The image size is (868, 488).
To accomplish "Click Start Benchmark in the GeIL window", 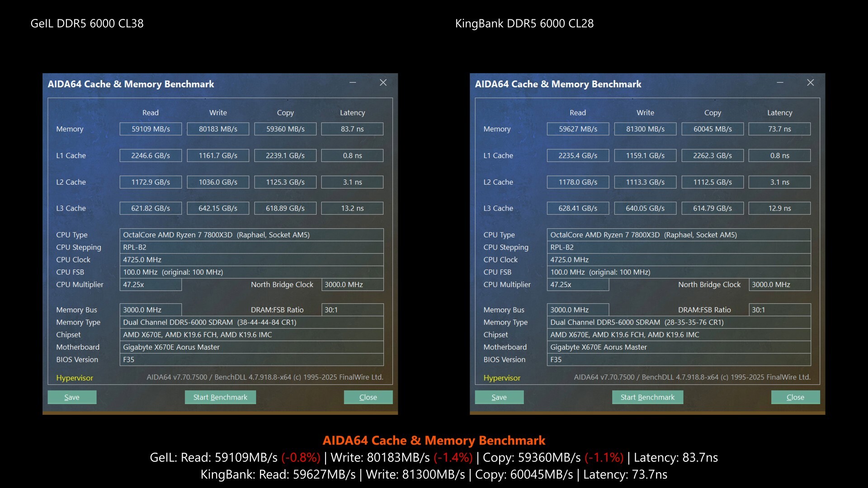I will pos(220,397).
